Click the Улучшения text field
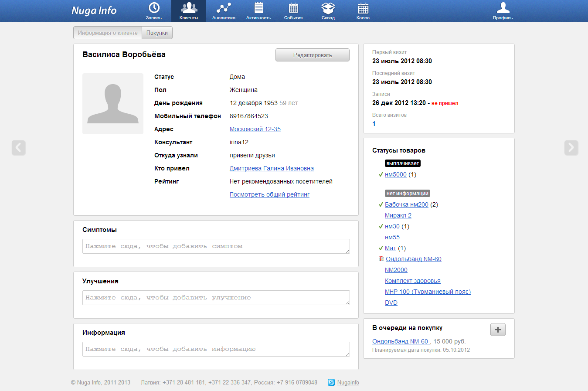The image size is (588, 391). click(x=216, y=298)
